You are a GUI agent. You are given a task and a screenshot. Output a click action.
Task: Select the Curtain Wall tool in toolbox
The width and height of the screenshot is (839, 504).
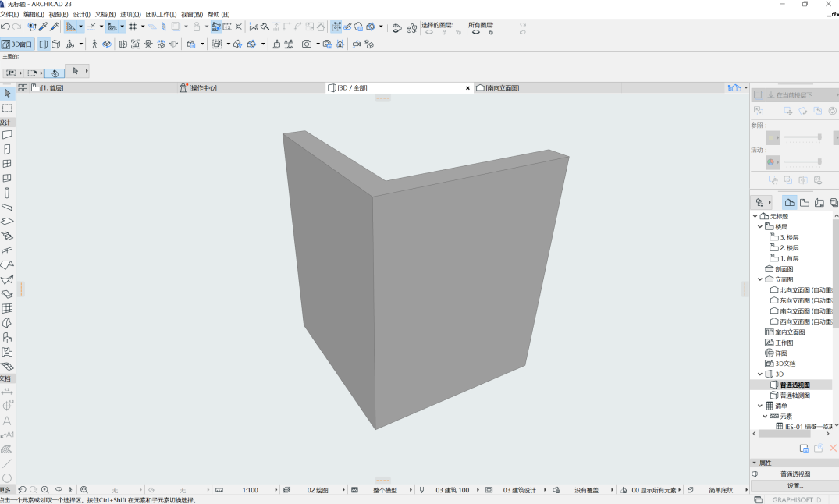(7, 308)
